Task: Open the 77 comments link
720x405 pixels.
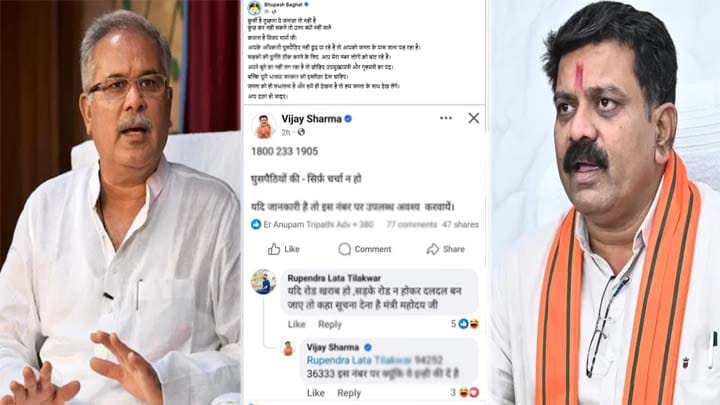Action: pos(411,225)
